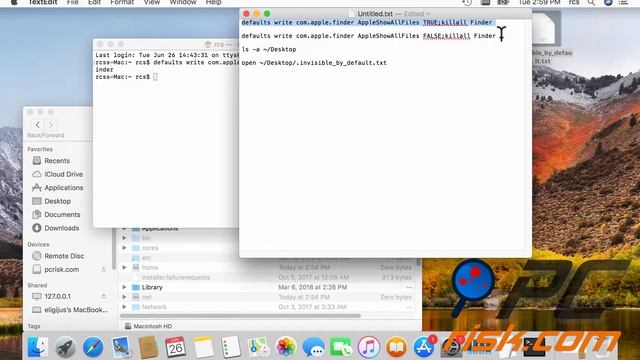Open Notification Center list icon
Screen dimensions: 640x360
pos(623,2)
